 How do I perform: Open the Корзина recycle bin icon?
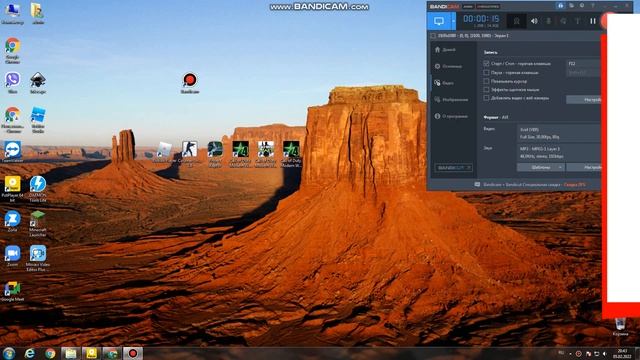click(620, 327)
